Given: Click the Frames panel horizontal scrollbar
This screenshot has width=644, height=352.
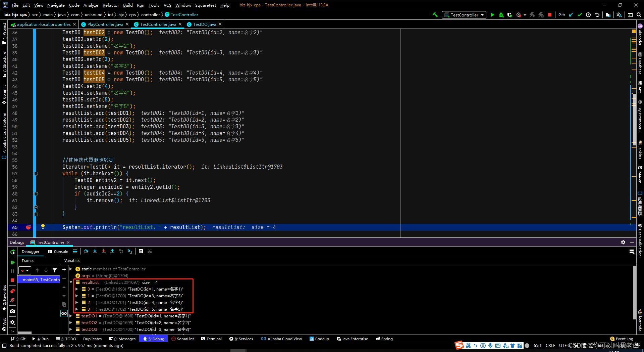Looking at the screenshot, I should pos(24,333).
